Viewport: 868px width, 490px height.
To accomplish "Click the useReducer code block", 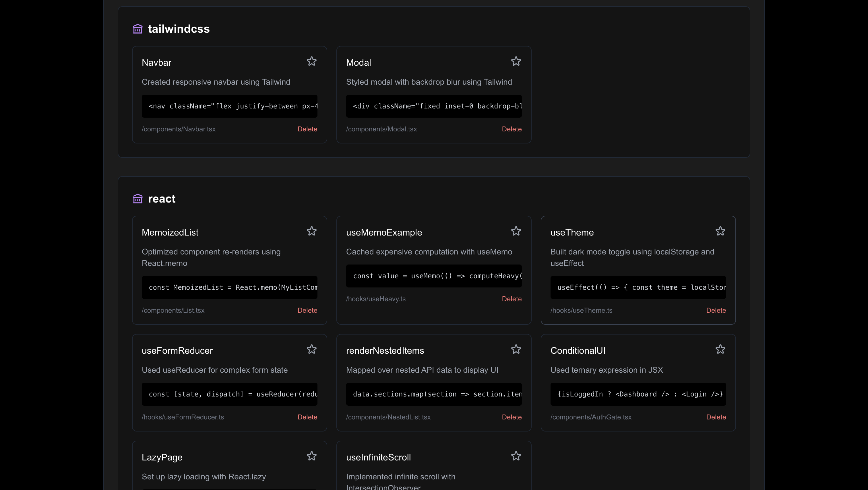I will [x=229, y=394].
